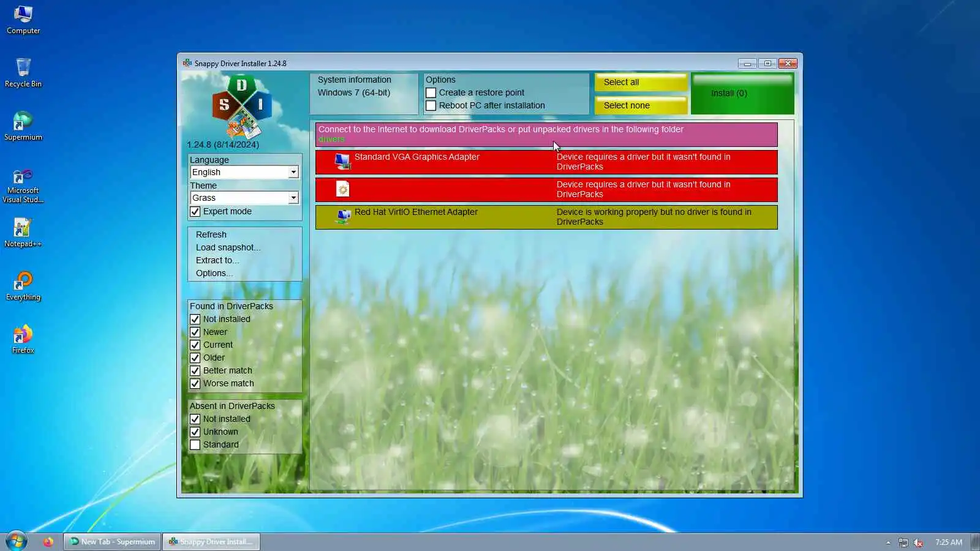Click the Select all button

pyautogui.click(x=641, y=83)
